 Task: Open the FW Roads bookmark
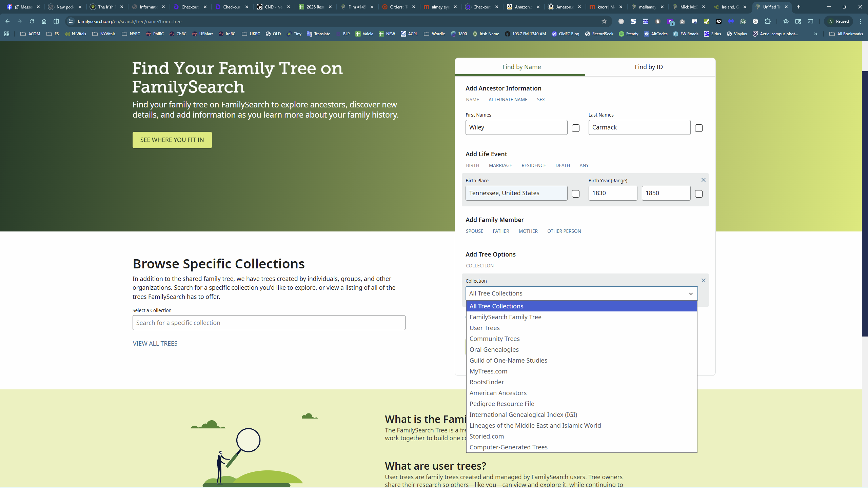coord(686,34)
